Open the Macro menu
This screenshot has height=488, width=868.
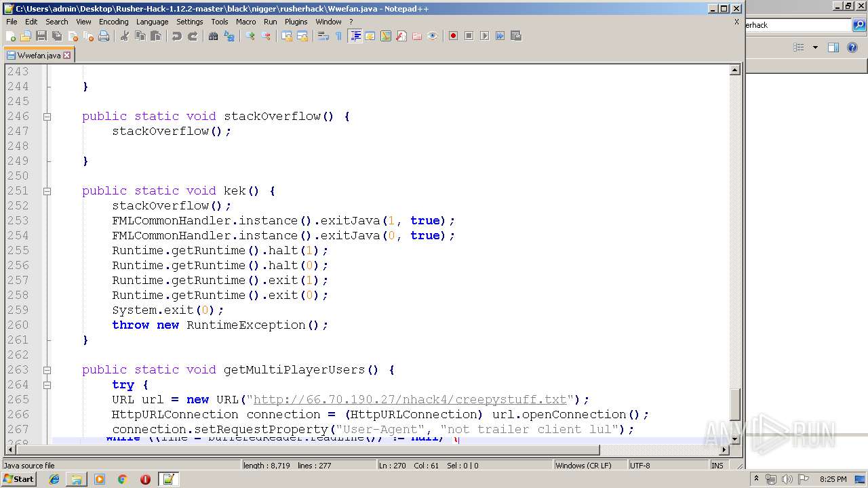tap(246, 22)
